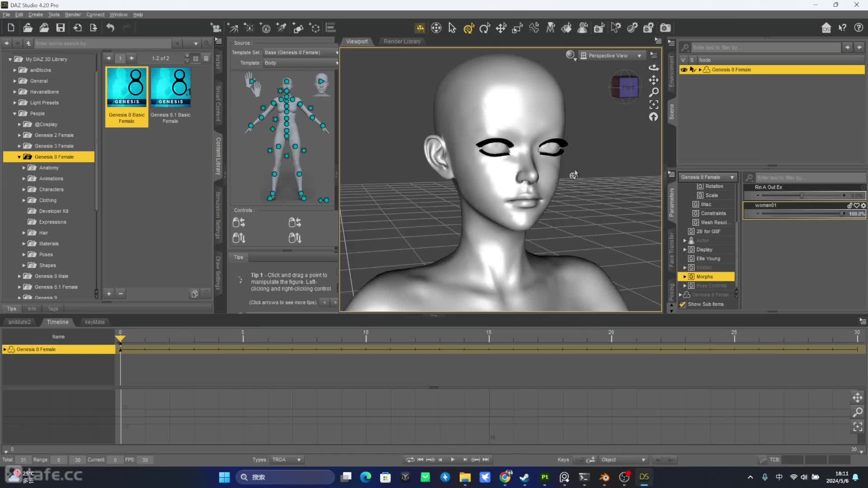Viewport: 868px width, 488px height.
Task: Click the Create New Camera icon
Action: tap(216, 28)
